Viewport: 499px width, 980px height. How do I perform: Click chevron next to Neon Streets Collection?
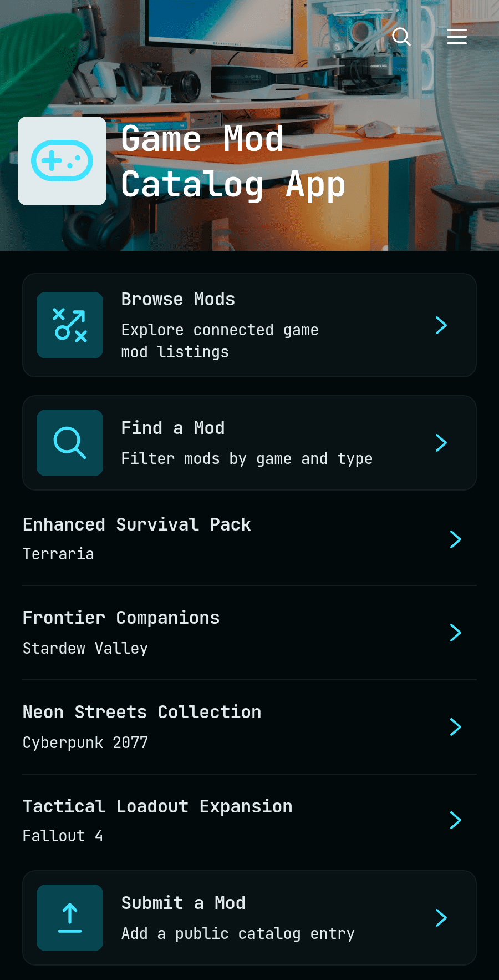[456, 727]
